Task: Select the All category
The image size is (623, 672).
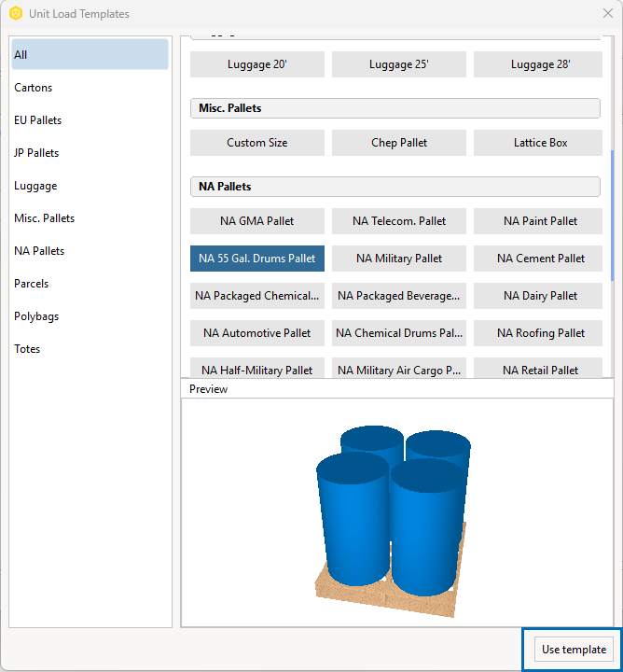Action: click(90, 54)
